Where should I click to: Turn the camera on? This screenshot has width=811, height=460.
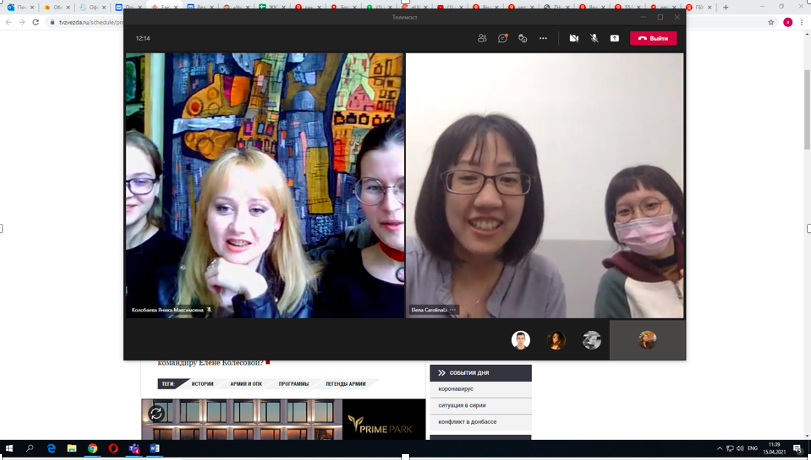574,38
